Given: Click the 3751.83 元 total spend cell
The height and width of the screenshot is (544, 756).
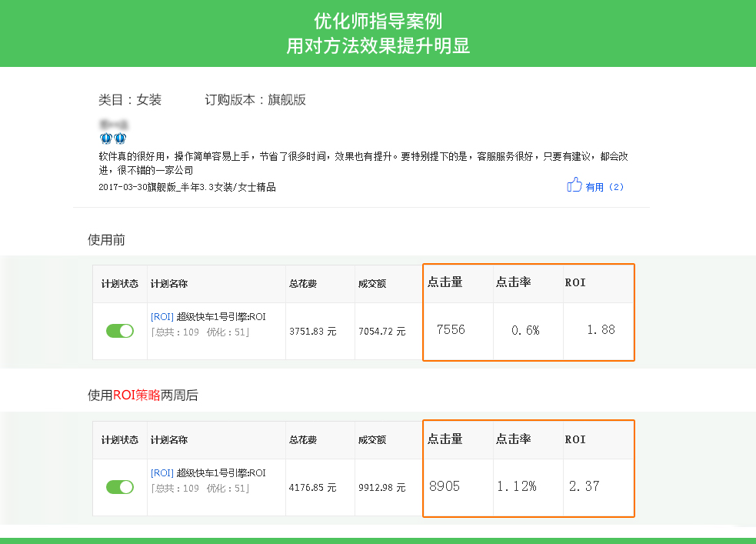Looking at the screenshot, I should pos(312,332).
